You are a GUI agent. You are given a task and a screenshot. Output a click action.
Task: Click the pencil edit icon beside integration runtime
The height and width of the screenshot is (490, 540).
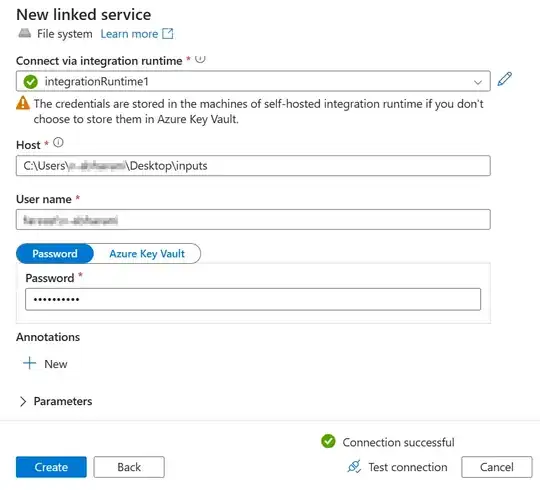pos(505,79)
